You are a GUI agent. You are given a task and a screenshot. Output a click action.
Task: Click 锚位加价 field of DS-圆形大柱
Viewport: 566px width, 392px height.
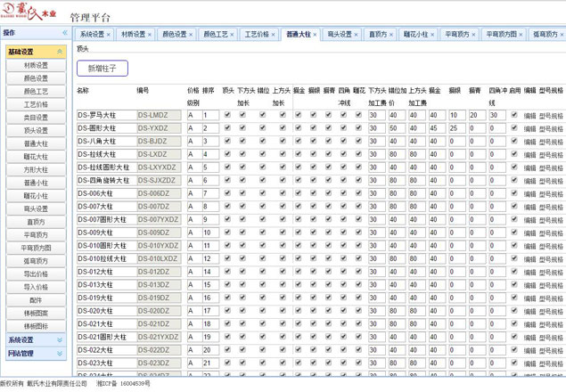(397, 128)
